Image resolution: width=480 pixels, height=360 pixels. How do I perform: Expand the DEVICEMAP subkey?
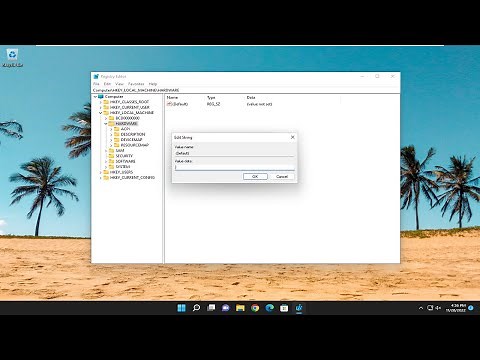(111, 140)
